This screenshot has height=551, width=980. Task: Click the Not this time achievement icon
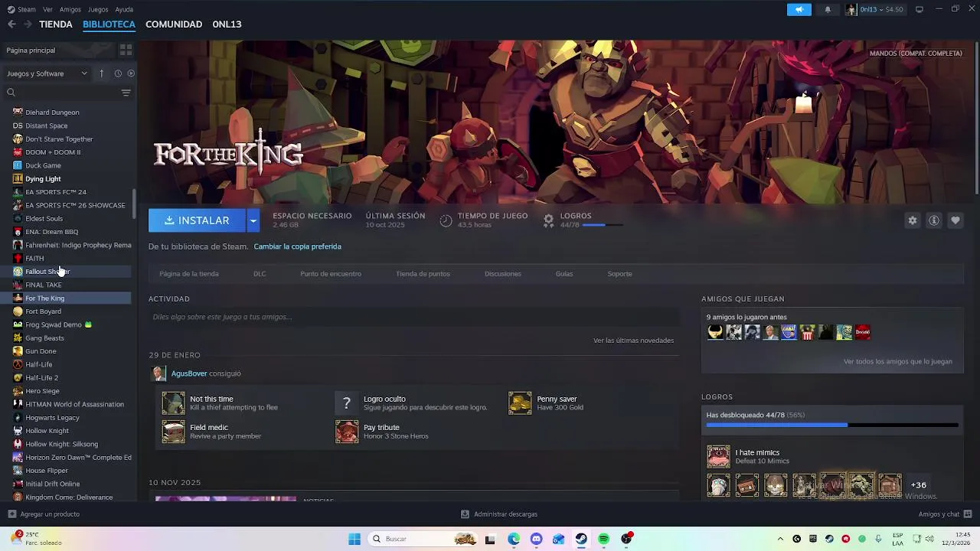[173, 403]
